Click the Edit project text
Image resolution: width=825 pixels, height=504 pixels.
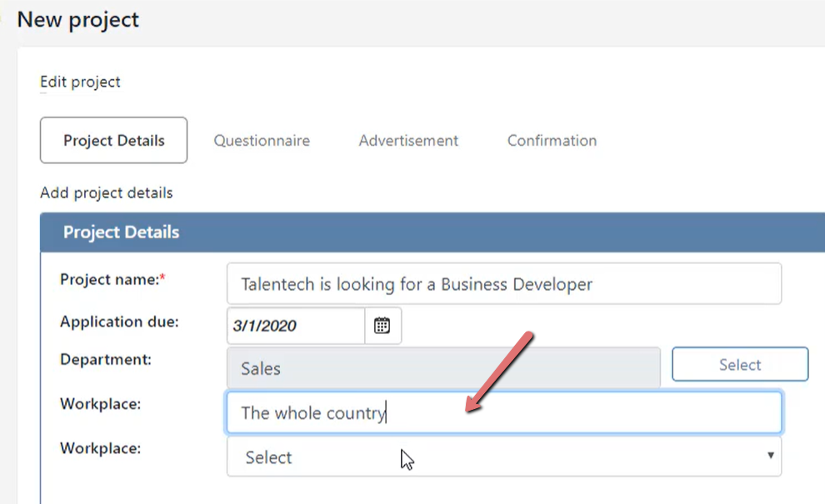80,82
